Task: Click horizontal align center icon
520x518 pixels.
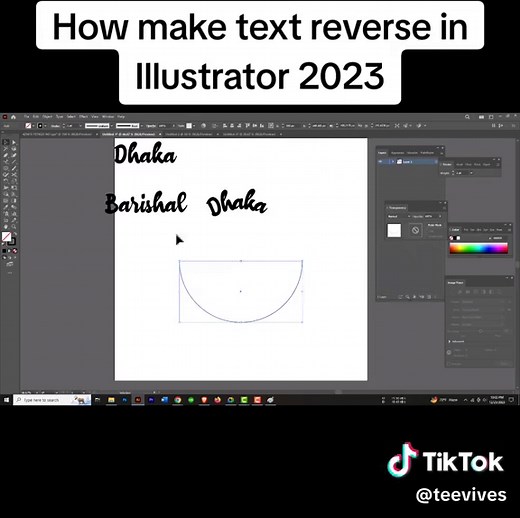Action: (232, 126)
